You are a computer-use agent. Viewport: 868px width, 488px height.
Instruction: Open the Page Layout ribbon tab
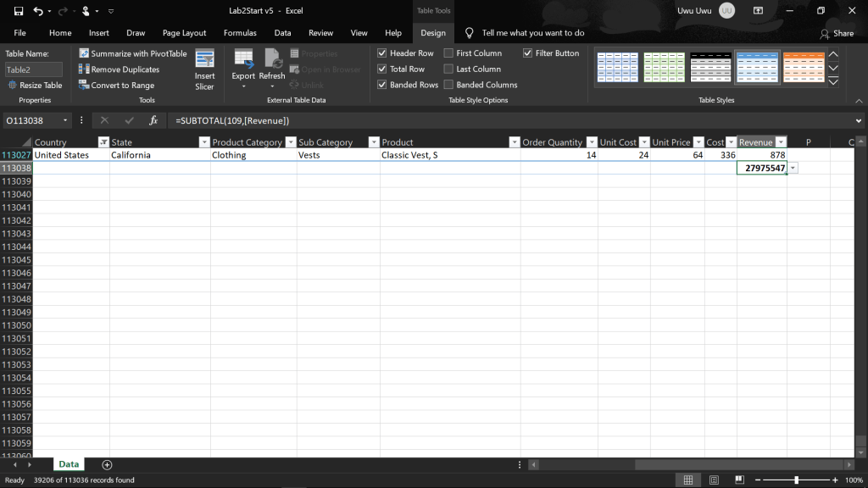(184, 33)
